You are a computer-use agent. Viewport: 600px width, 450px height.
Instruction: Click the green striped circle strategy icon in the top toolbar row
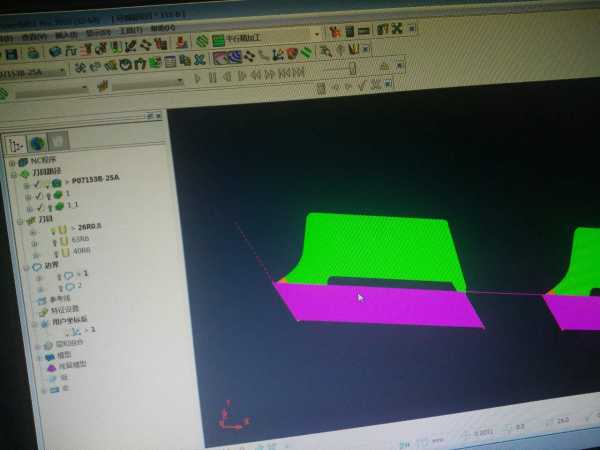point(201,41)
